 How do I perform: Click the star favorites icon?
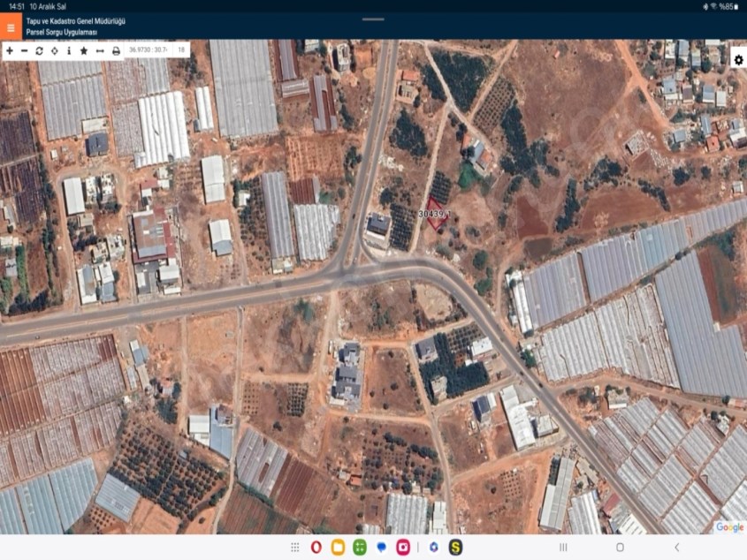[x=84, y=50]
